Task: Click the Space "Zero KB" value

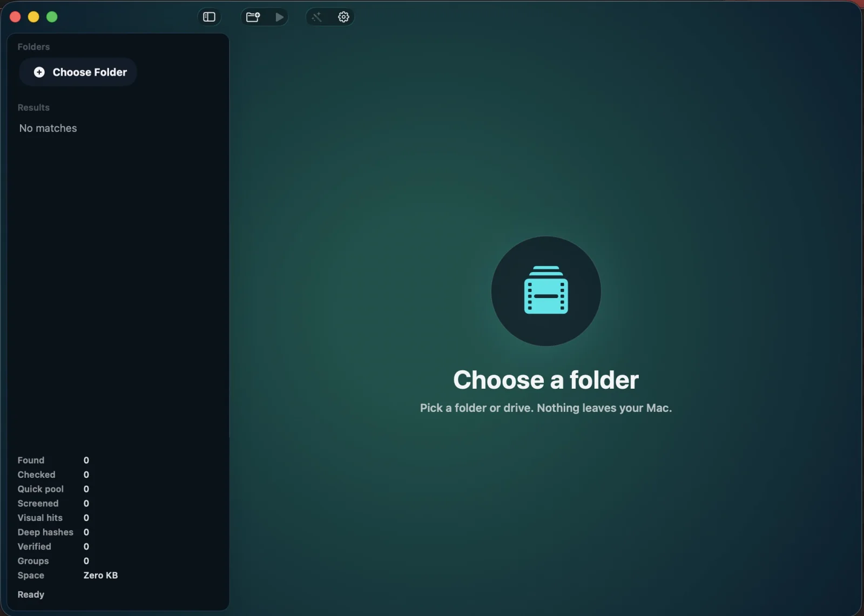Action: 100,576
